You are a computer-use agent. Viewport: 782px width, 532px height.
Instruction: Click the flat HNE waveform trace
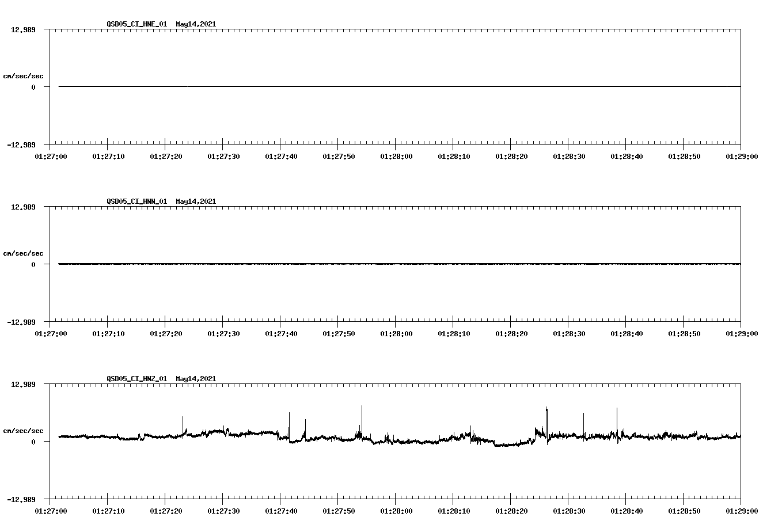[346, 86]
